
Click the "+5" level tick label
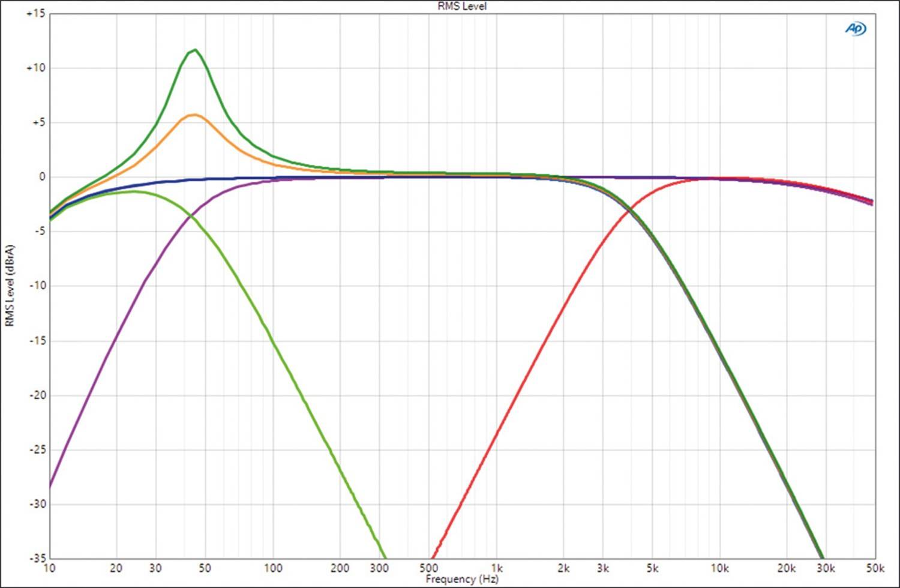[x=38, y=122]
